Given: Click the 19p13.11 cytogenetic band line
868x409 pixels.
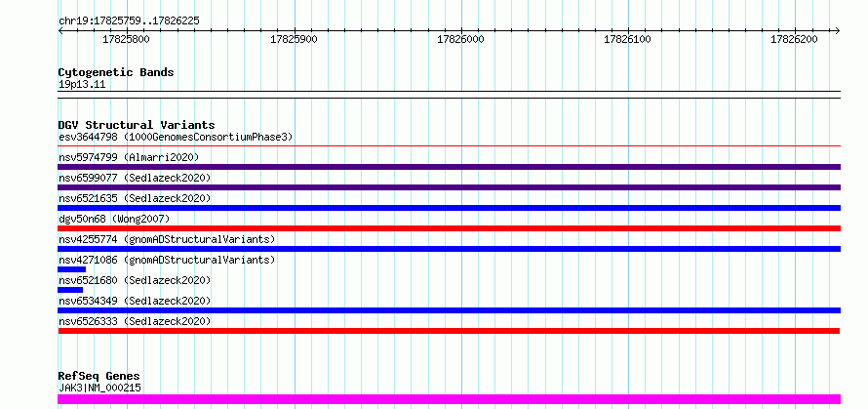Looking at the screenshot, I should pos(450,95).
